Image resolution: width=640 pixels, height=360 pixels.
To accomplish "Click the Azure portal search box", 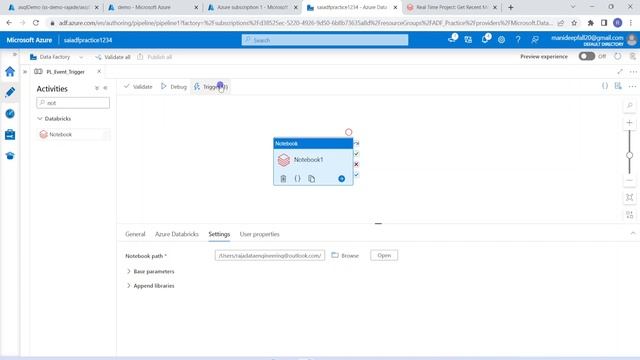I will 325,40.
